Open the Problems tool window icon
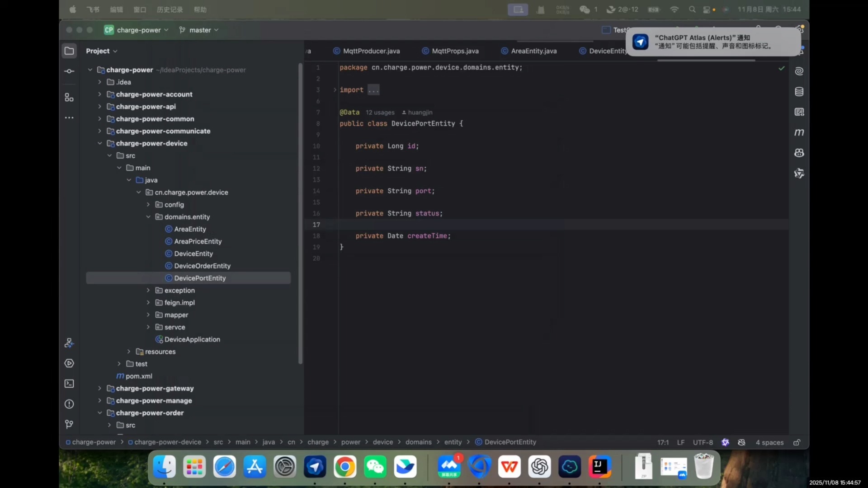The image size is (868, 488). [x=69, y=404]
